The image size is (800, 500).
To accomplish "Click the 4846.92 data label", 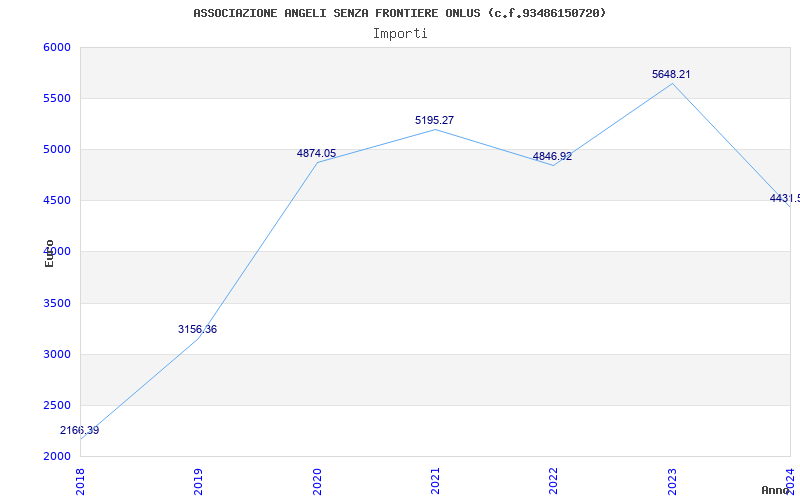I will coord(553,157).
